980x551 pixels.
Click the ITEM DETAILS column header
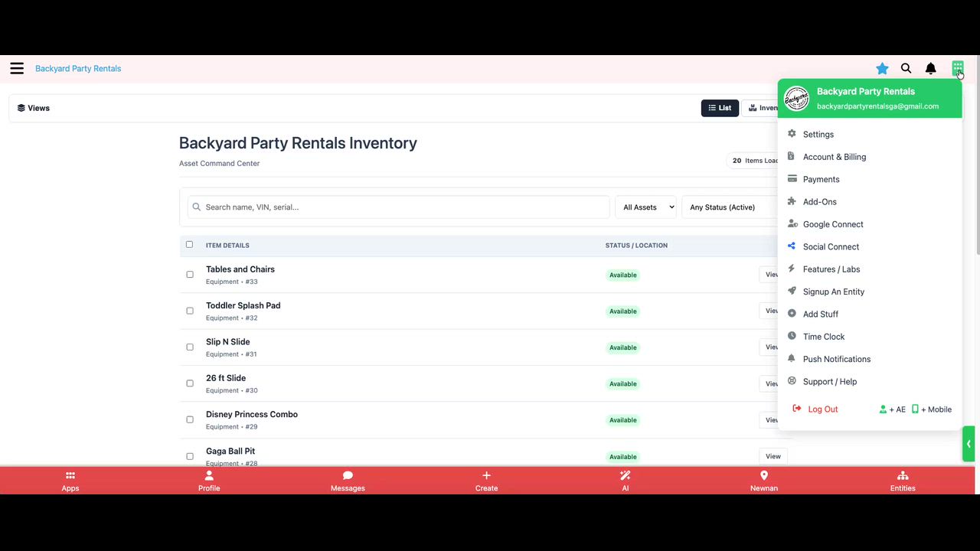(x=227, y=246)
